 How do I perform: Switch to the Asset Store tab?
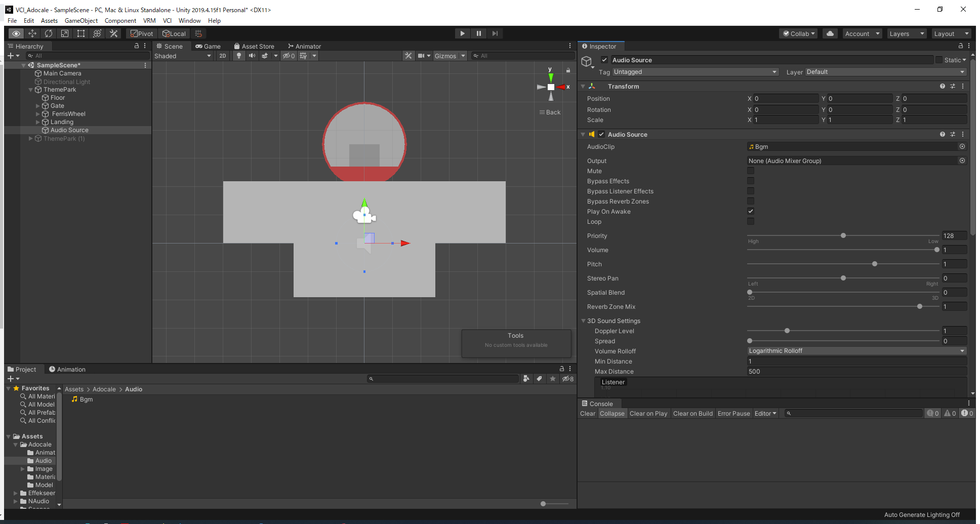254,46
